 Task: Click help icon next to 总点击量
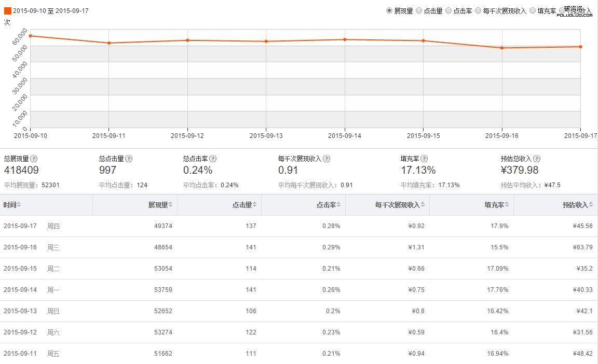pyautogui.click(x=129, y=159)
